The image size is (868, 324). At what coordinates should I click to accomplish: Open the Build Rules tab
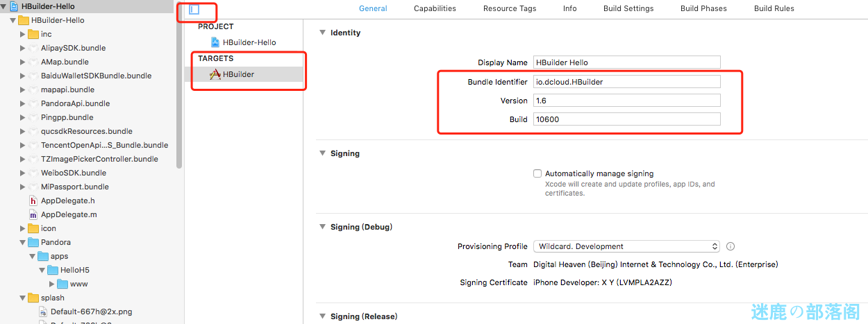click(x=774, y=8)
